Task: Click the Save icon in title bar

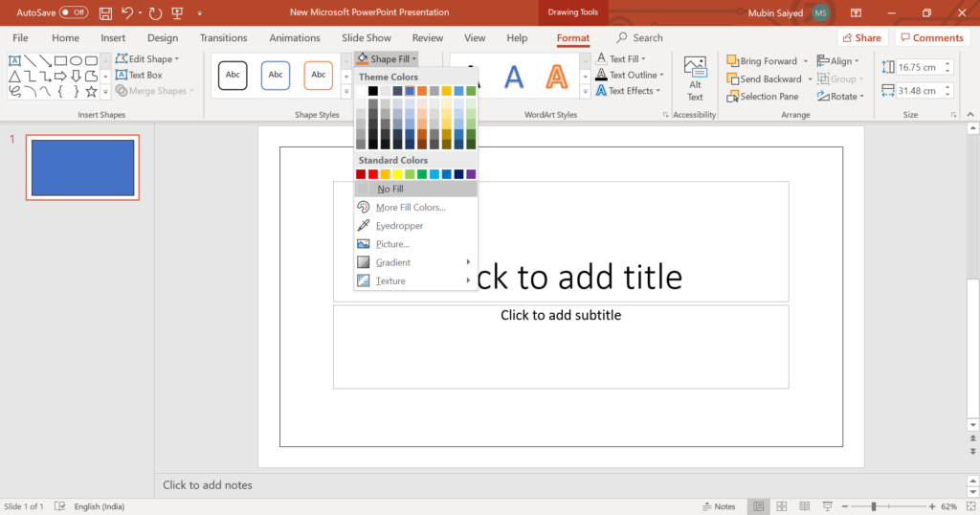Action: [x=104, y=12]
